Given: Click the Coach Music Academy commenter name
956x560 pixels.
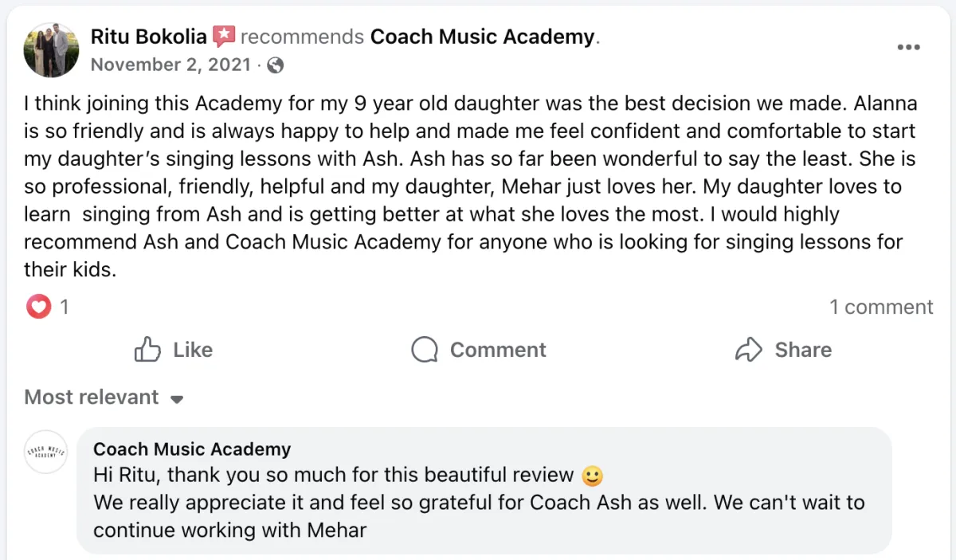Looking at the screenshot, I should tap(192, 449).
